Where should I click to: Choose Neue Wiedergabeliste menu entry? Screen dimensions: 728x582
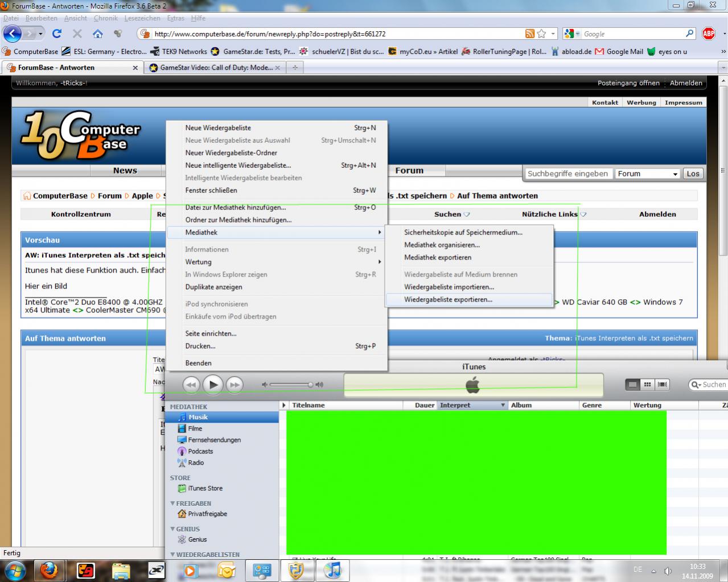pyautogui.click(x=277, y=128)
